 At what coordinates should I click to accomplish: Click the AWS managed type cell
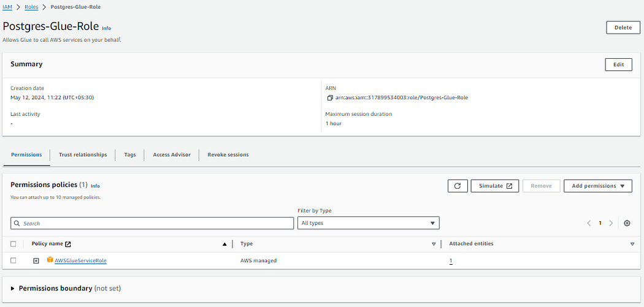tap(258, 260)
